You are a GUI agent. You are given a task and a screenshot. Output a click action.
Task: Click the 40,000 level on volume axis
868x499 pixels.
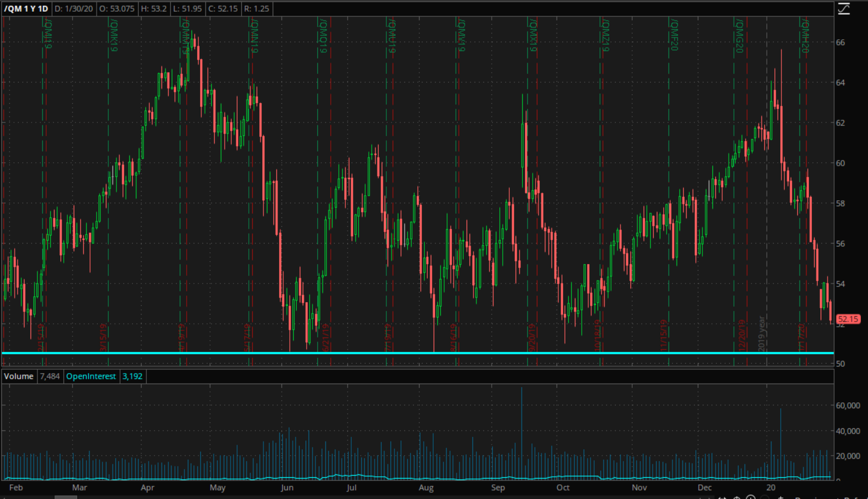tap(848, 430)
